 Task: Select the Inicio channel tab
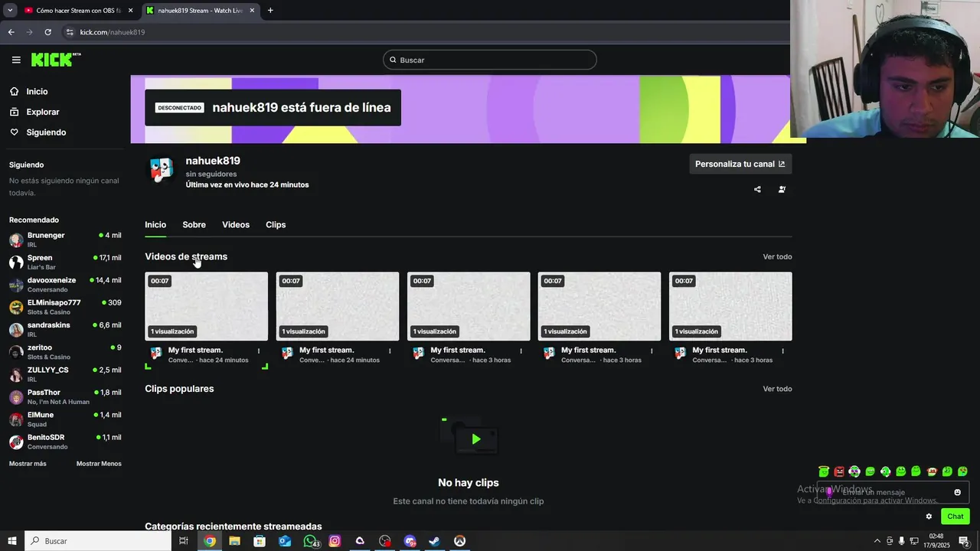pos(155,225)
